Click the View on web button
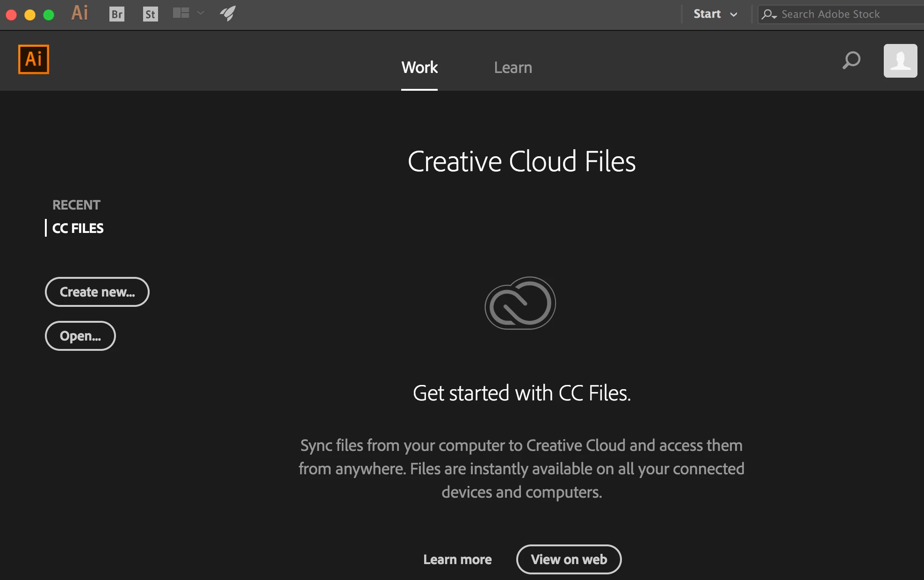Viewport: 924px width, 580px height. (x=569, y=559)
